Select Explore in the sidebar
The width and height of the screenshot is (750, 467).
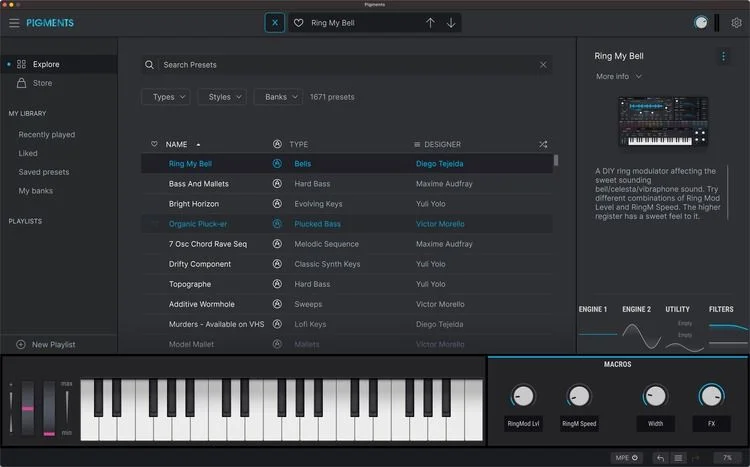click(x=59, y=64)
